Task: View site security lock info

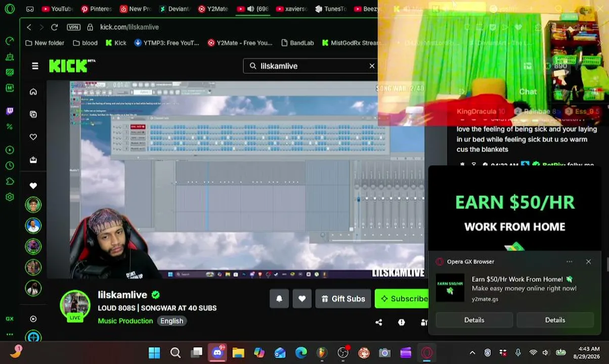Action: pos(90,27)
